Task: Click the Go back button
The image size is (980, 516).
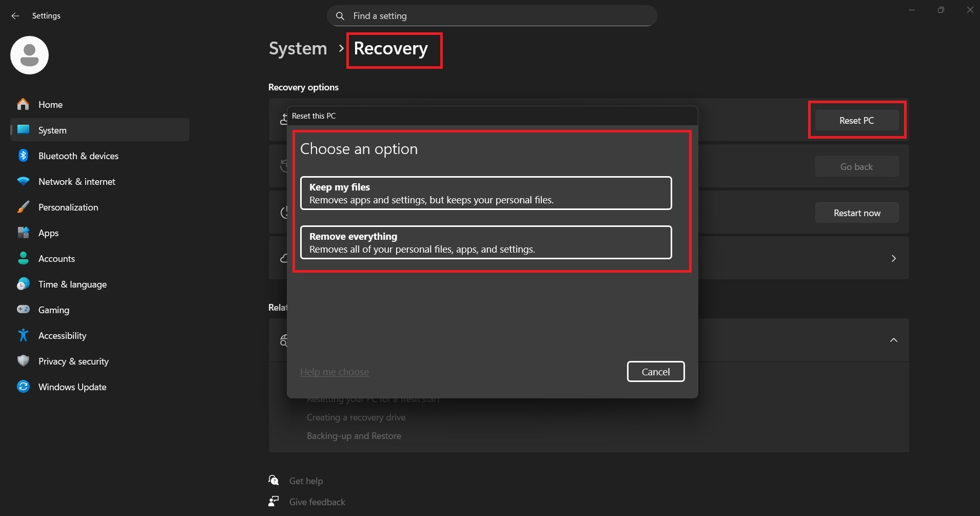Action: pyautogui.click(x=856, y=166)
